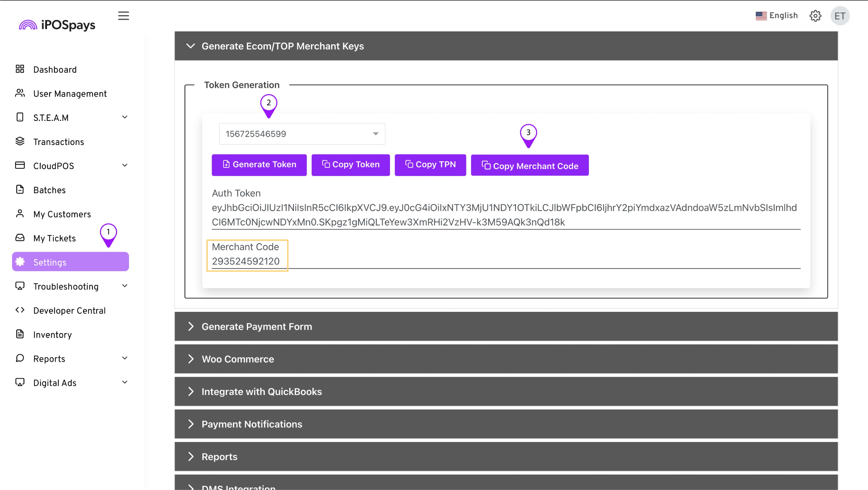868x490 pixels.
Task: Expand Integrate with QuickBooks section
Action: coord(506,392)
